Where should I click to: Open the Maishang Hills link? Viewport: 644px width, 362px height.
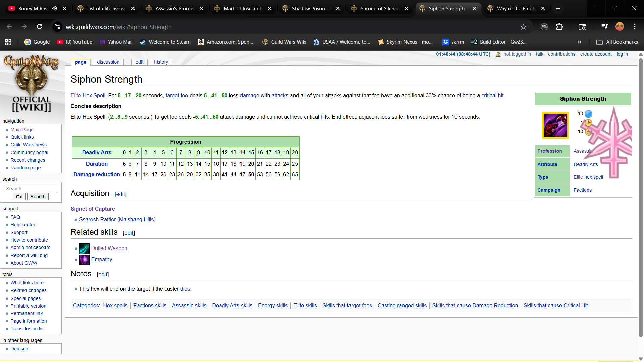pyautogui.click(x=137, y=220)
